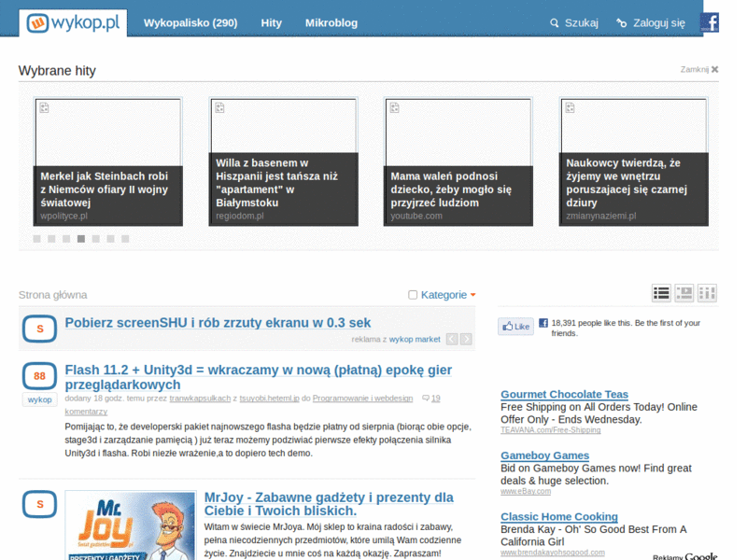This screenshot has width=747, height=560.
Task: Click the S badge beside MrJoy ad
Action: [x=39, y=504]
